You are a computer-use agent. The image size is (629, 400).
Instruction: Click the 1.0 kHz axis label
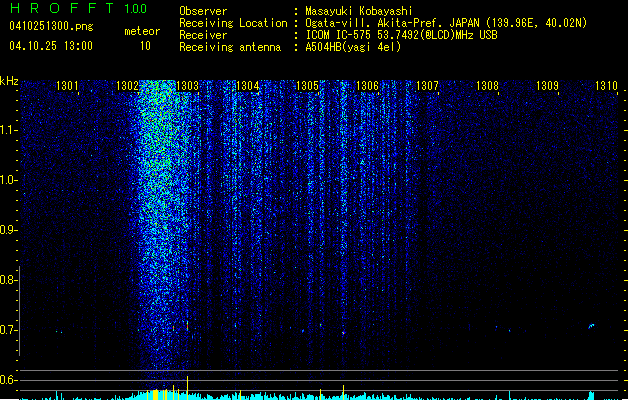[x=8, y=180]
